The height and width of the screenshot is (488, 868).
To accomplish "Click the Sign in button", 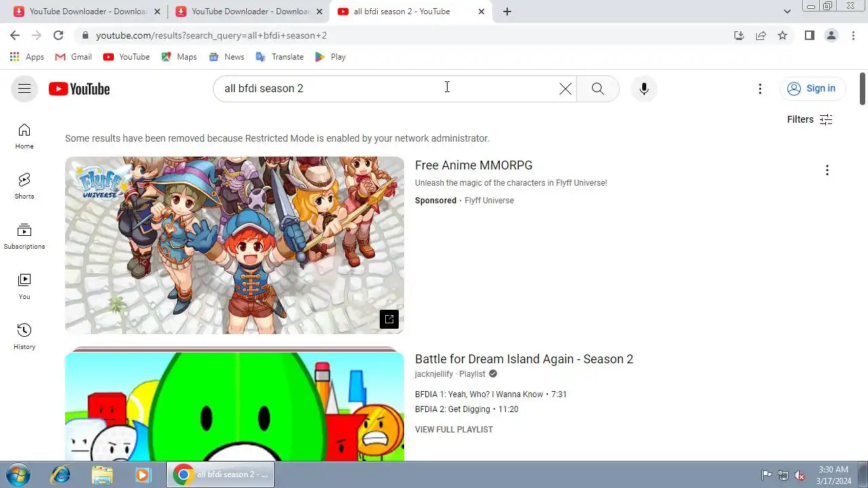I will [x=812, y=89].
